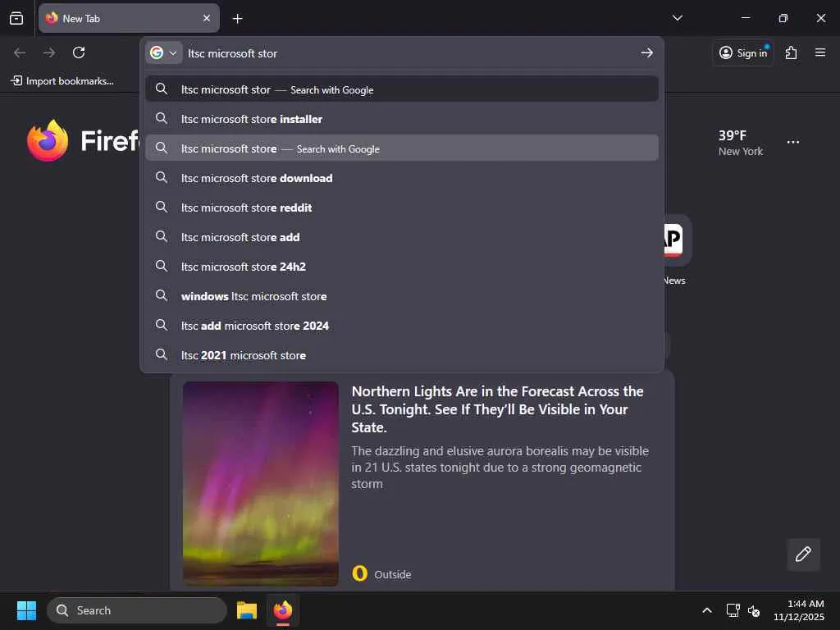Image resolution: width=840 pixels, height=630 pixels.
Task: Show hidden system tray icons chevron
Action: (707, 610)
